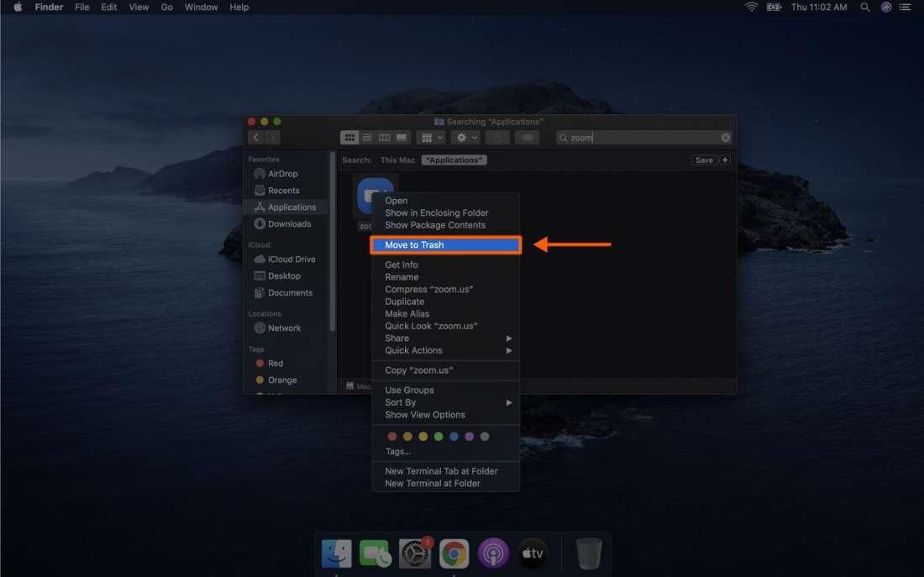Image resolution: width=924 pixels, height=577 pixels.
Task: Select the icon view layout
Action: pos(349,137)
